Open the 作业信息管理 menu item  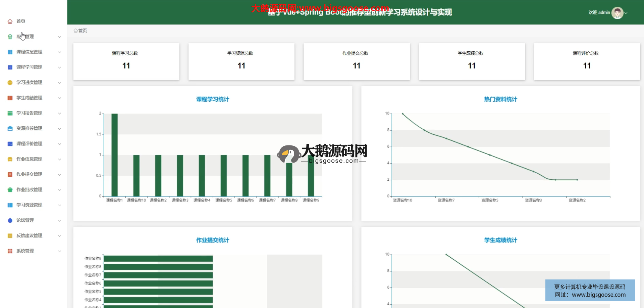click(x=29, y=159)
